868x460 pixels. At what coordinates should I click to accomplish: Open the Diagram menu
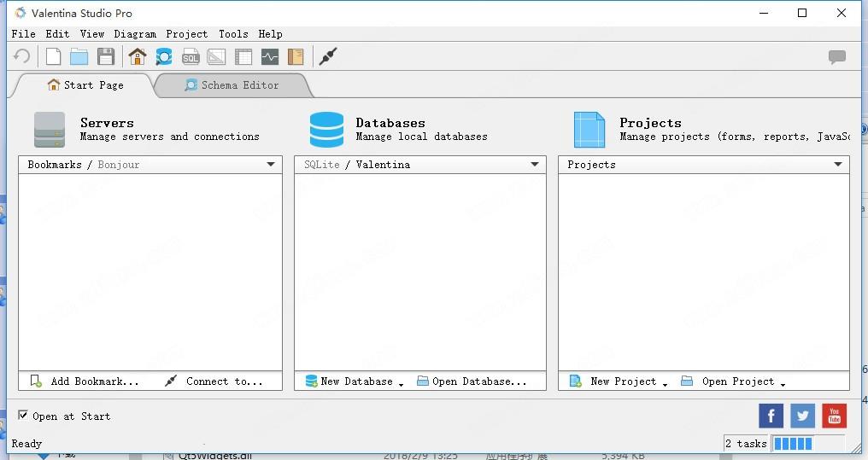point(135,34)
